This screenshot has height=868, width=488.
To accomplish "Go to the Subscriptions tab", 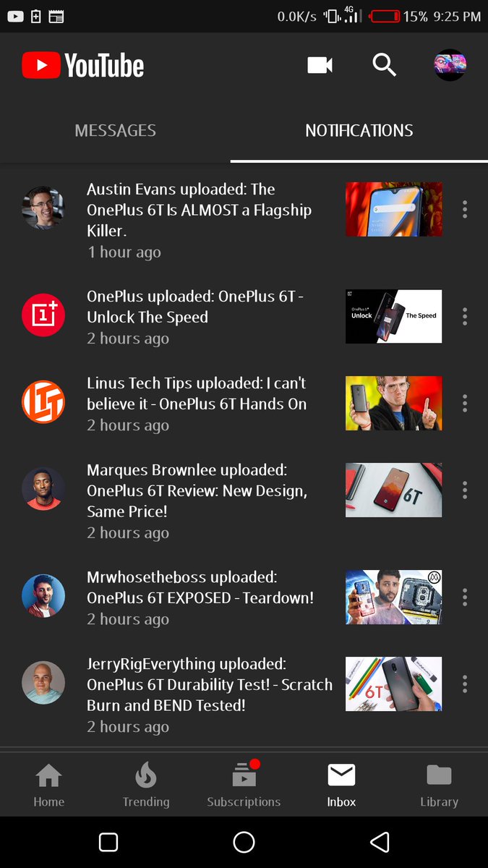I will (x=244, y=785).
